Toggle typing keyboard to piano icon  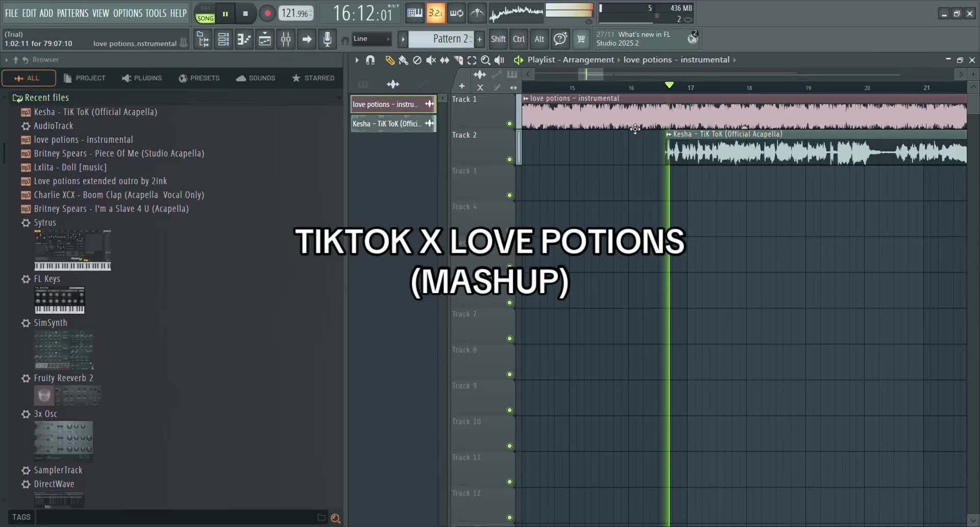click(414, 13)
